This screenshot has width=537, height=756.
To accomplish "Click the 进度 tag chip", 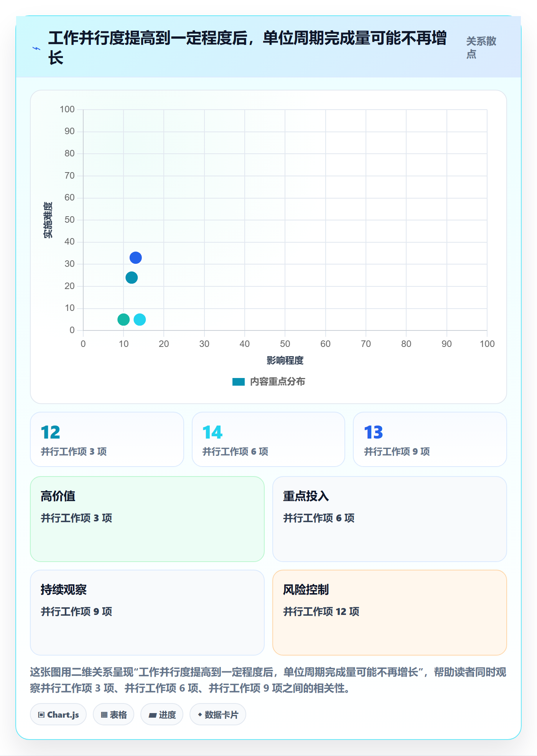I will point(162,715).
